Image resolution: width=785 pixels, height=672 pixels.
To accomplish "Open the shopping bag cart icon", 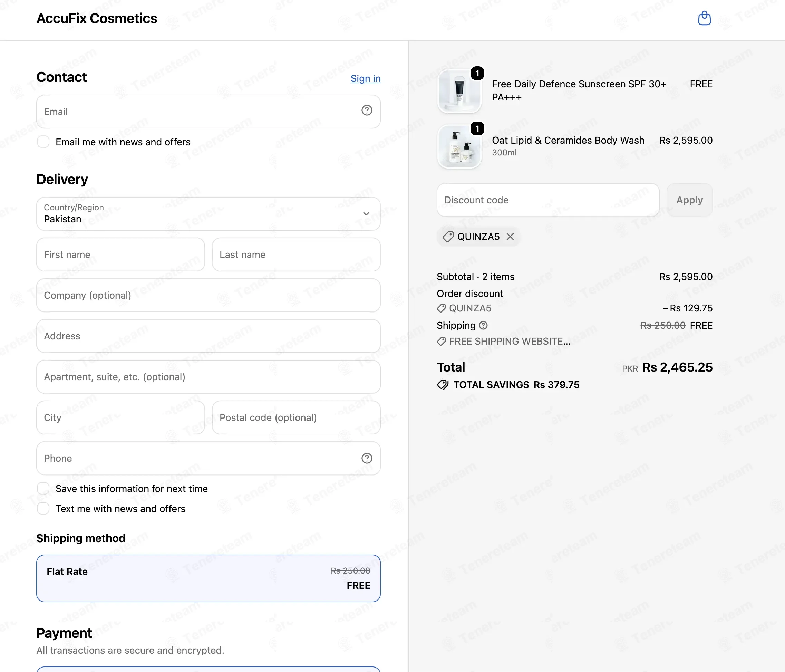I will 704,18.
